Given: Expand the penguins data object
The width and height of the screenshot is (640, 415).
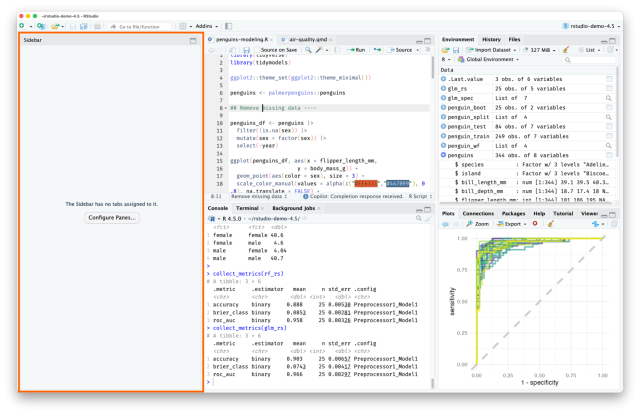Looking at the screenshot, I should [x=443, y=155].
